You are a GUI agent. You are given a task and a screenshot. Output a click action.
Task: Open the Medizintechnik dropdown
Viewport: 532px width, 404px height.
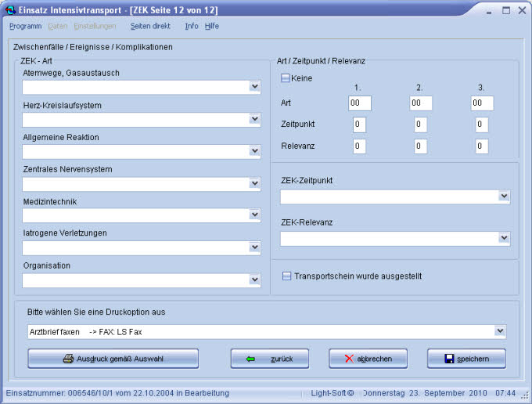[141, 215]
